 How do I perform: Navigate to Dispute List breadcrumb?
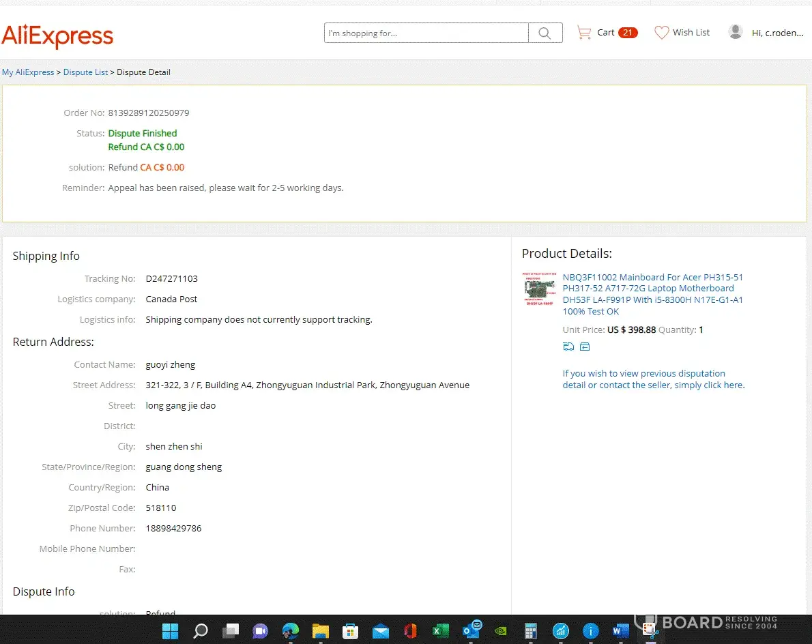point(85,72)
